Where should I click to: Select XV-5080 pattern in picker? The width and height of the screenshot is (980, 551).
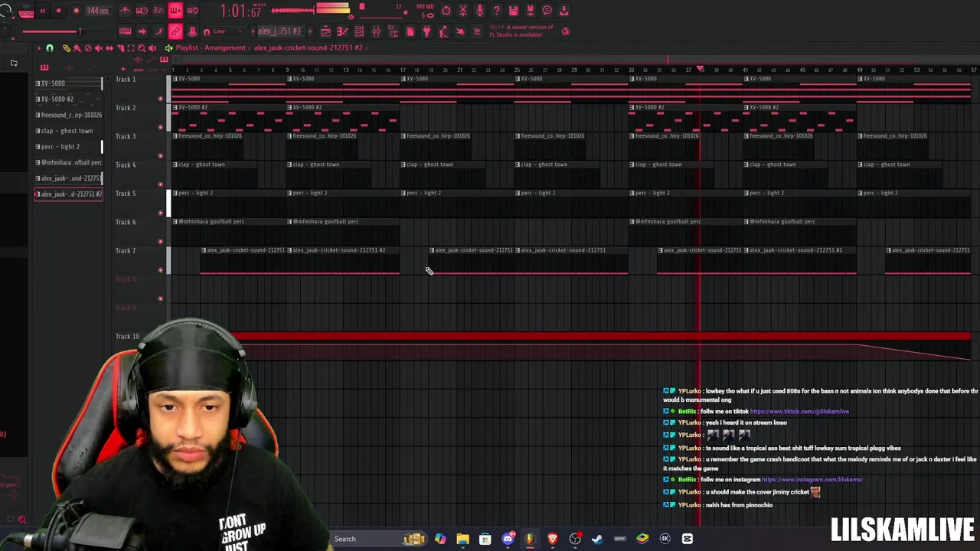(68, 83)
